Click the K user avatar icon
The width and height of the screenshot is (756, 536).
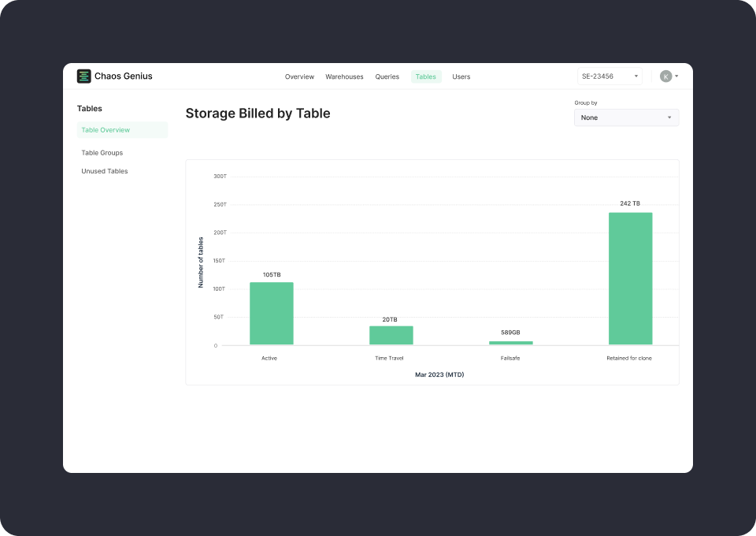coord(664,76)
